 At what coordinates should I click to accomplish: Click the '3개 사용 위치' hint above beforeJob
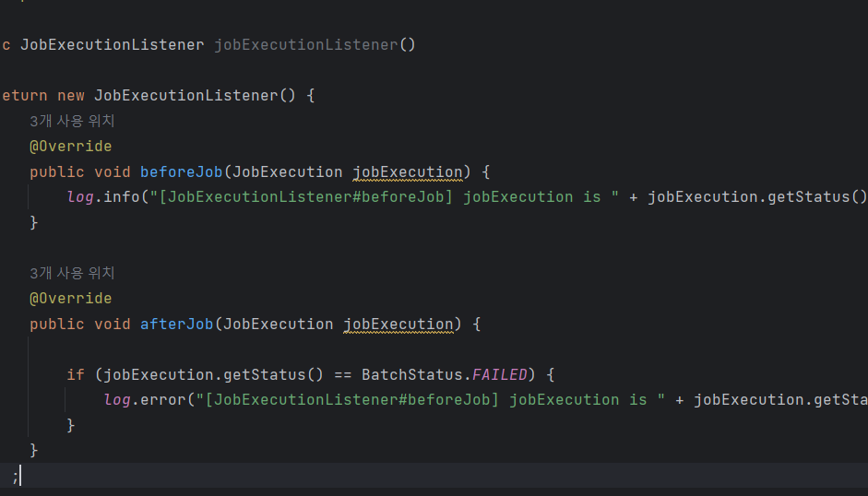point(72,121)
